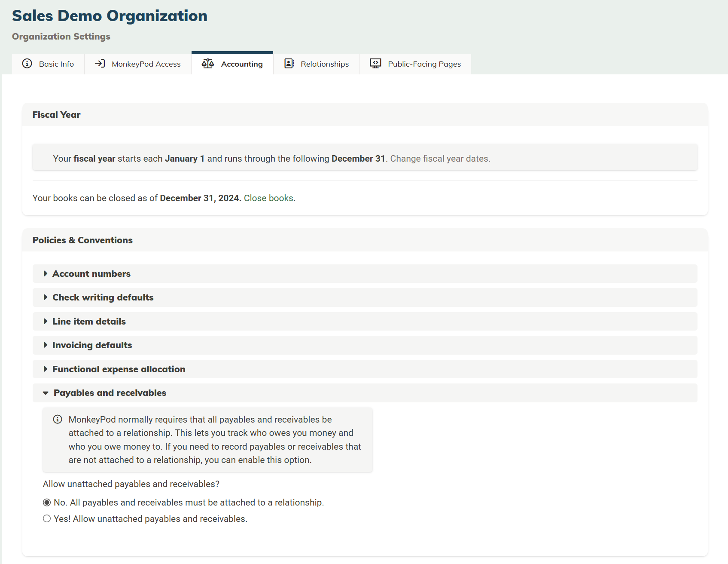Expand Invoicing defaults section
Viewport: 728px width, 564px height.
tap(92, 345)
